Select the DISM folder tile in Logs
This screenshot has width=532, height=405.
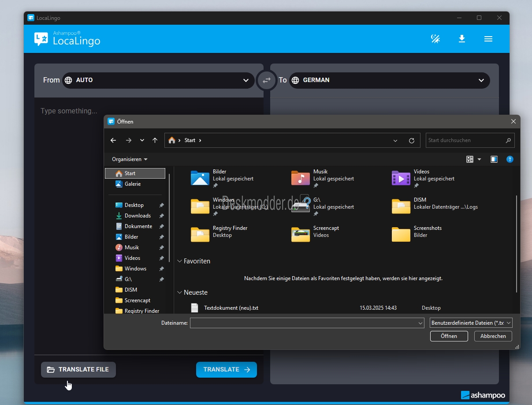pyautogui.click(x=435, y=206)
